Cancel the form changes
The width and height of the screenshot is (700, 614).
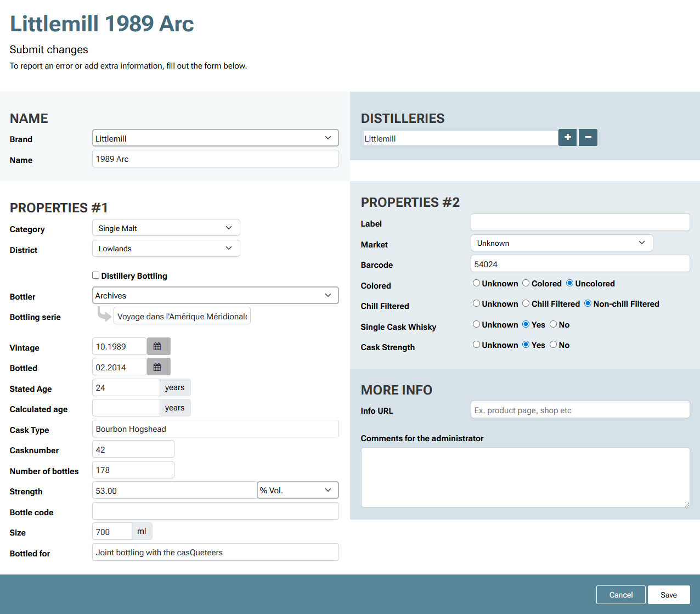pos(620,595)
